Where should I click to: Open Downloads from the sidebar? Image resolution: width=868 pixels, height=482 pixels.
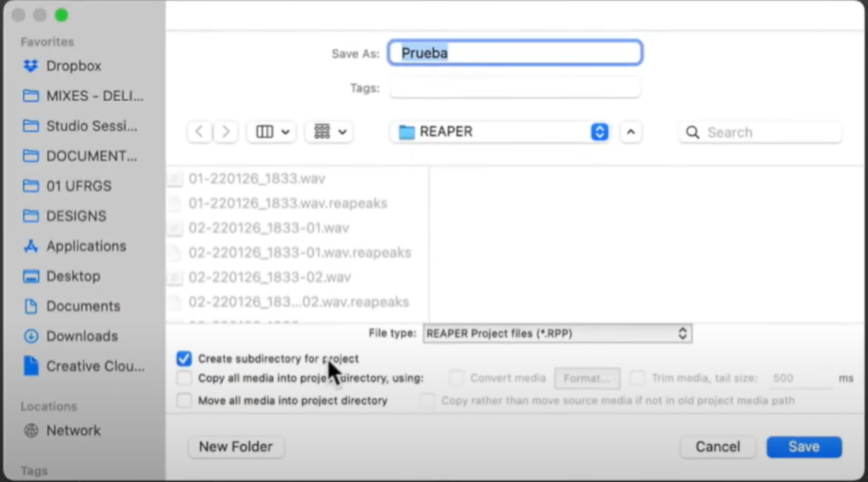pos(81,337)
